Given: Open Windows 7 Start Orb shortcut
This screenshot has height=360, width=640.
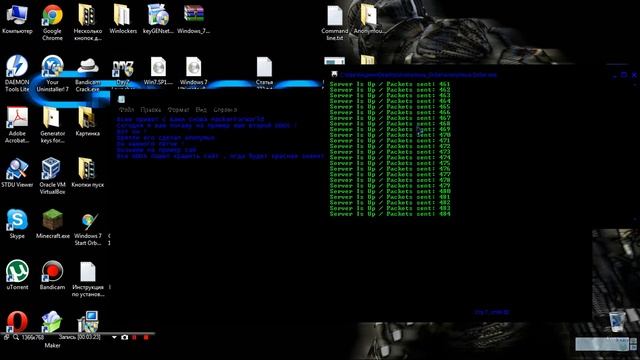Looking at the screenshot, I should tap(87, 228).
